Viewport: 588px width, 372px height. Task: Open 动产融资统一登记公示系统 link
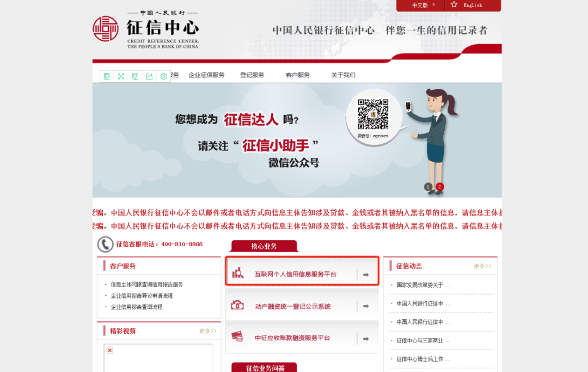pos(293,307)
